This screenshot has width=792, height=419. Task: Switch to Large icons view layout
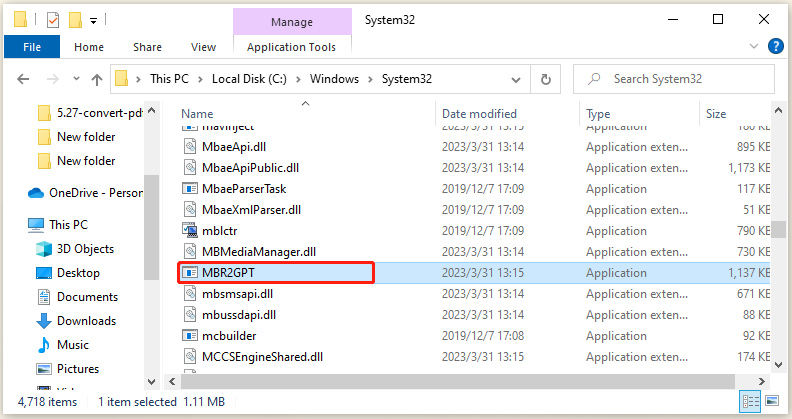(772, 401)
